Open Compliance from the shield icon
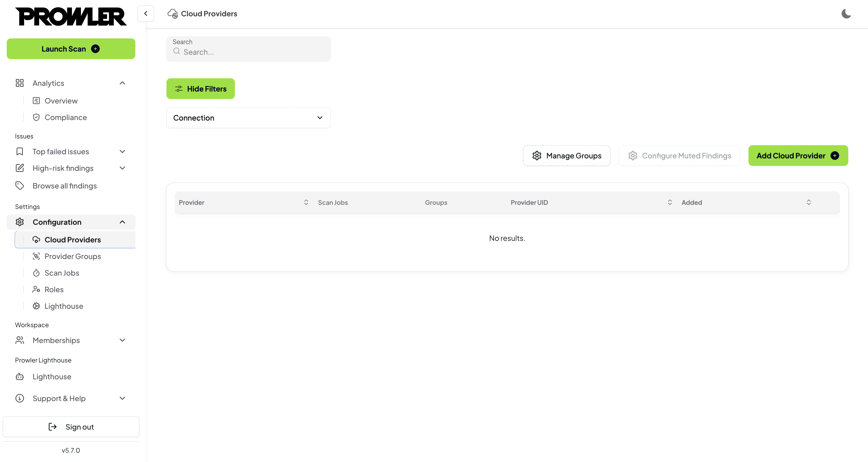Screen dimensions: 868x462 pos(36,117)
